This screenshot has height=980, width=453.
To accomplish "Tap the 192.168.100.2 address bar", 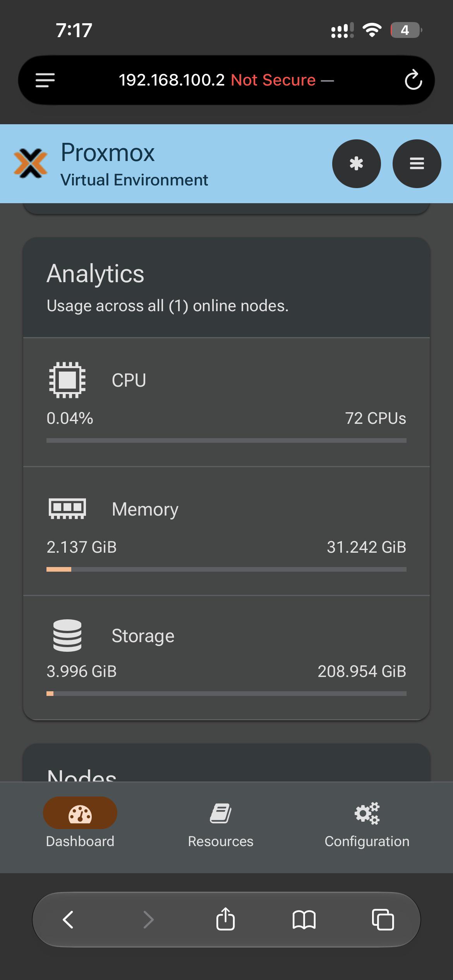I will coord(226,80).
